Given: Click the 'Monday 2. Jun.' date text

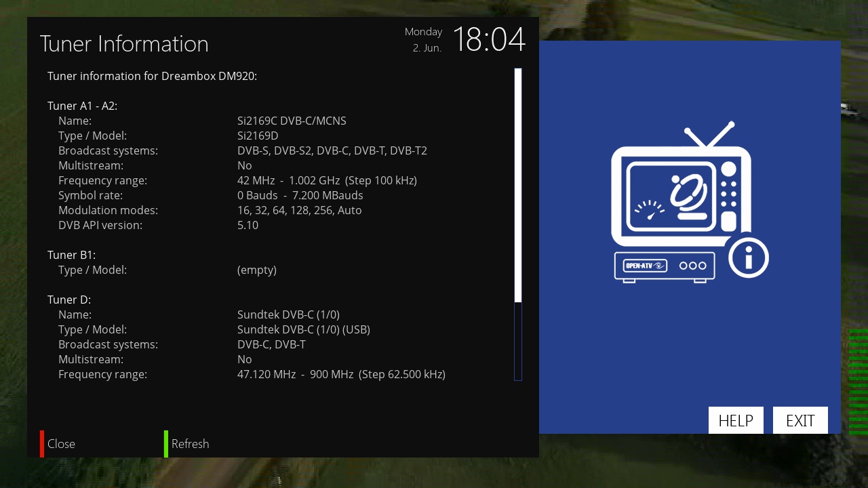Looking at the screenshot, I should click(424, 40).
